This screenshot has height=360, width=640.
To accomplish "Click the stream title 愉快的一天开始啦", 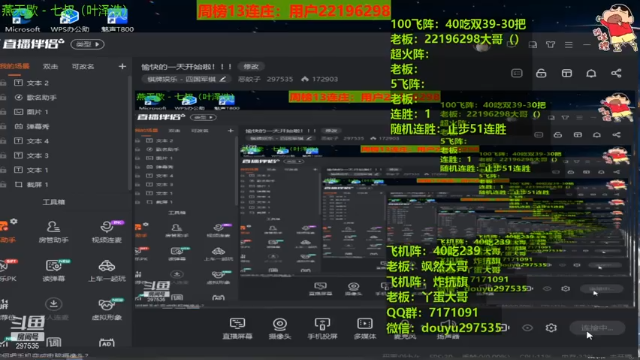I will (x=187, y=67).
